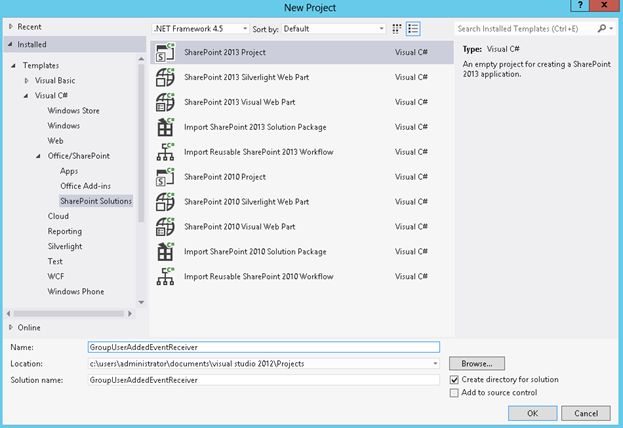Image resolution: width=623 pixels, height=428 pixels.
Task: Click the SharePoint 2013 Project template icon
Action: 165,52
